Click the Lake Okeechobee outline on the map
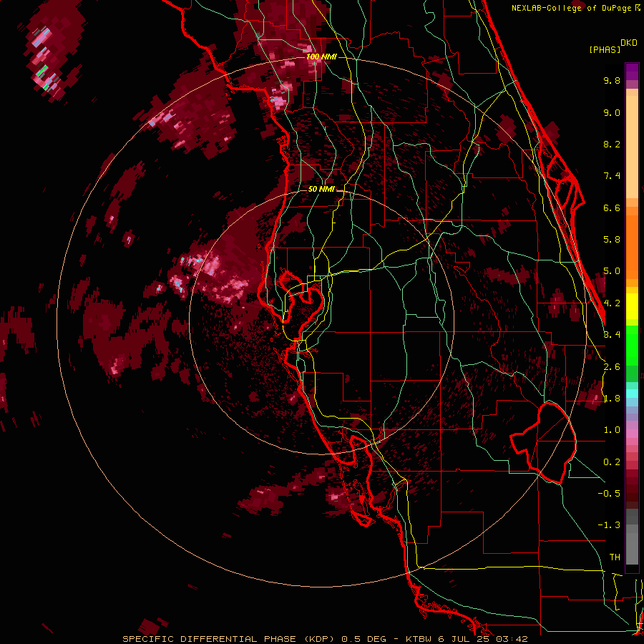Screen dimensions: 644x644 543,443
